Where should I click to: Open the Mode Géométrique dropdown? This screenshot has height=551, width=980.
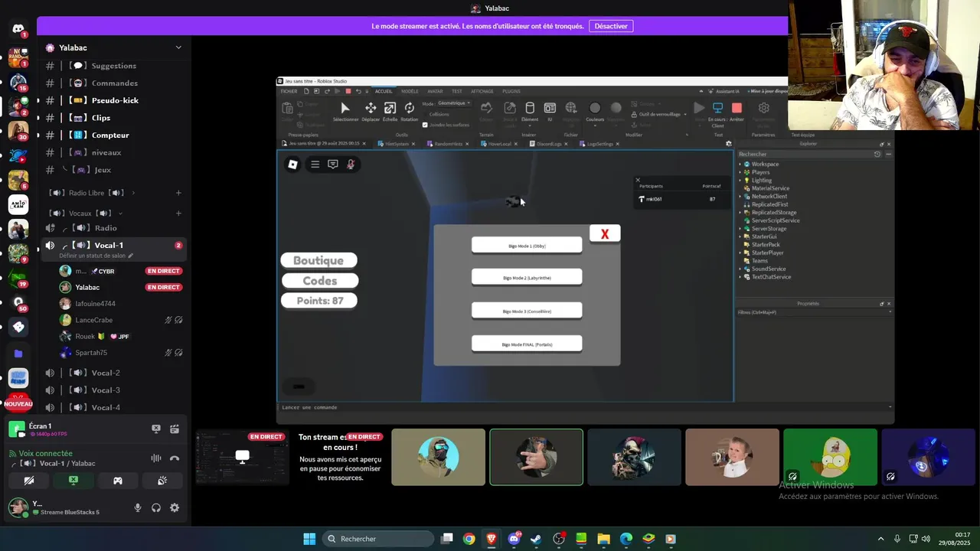[x=453, y=103]
